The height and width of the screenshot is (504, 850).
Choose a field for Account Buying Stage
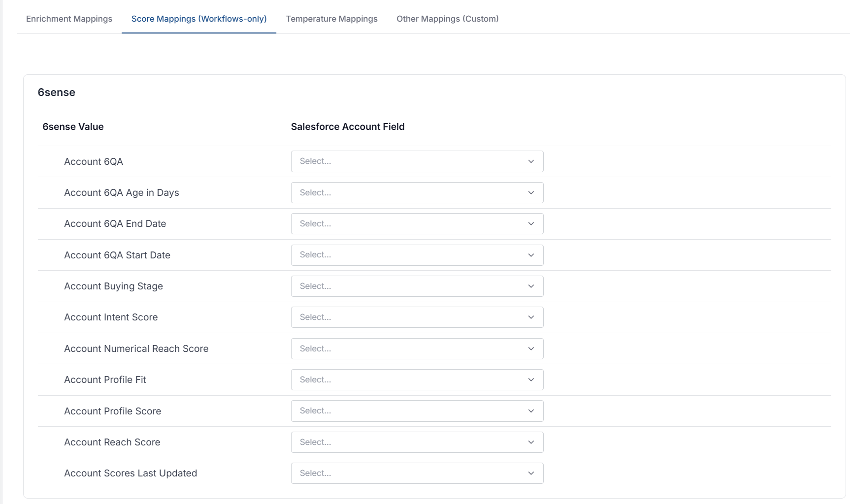[417, 286]
